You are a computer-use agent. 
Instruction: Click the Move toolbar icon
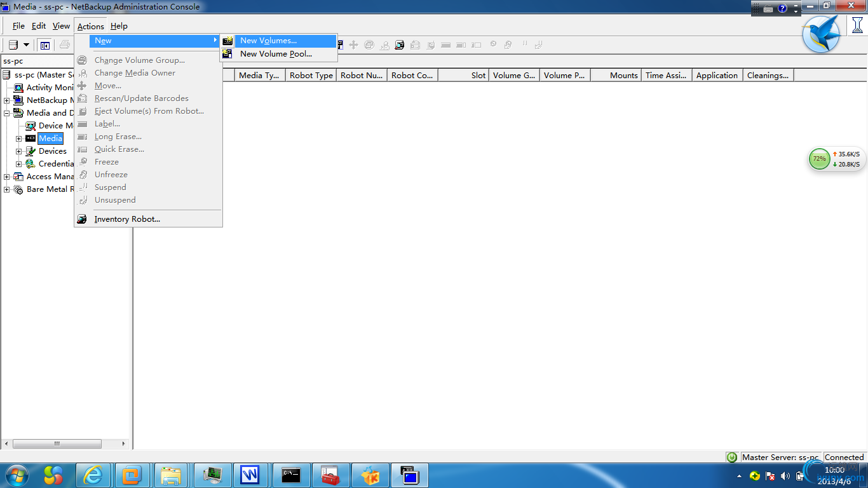tap(353, 45)
